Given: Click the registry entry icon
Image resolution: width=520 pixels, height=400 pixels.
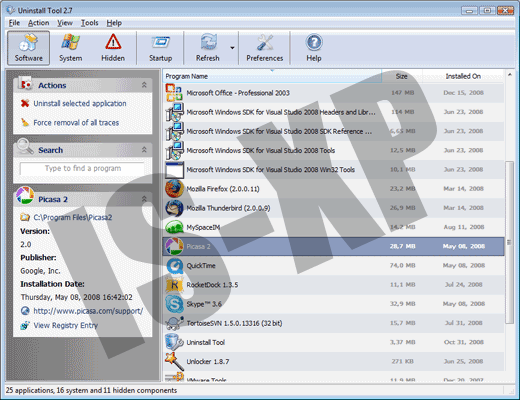Looking at the screenshot, I should pos(25,325).
